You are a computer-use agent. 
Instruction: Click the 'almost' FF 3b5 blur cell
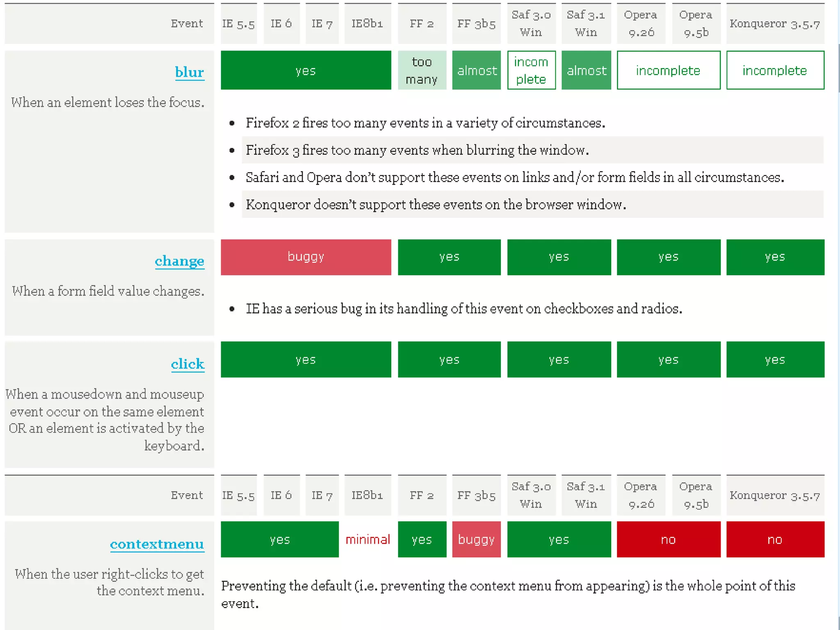point(476,71)
